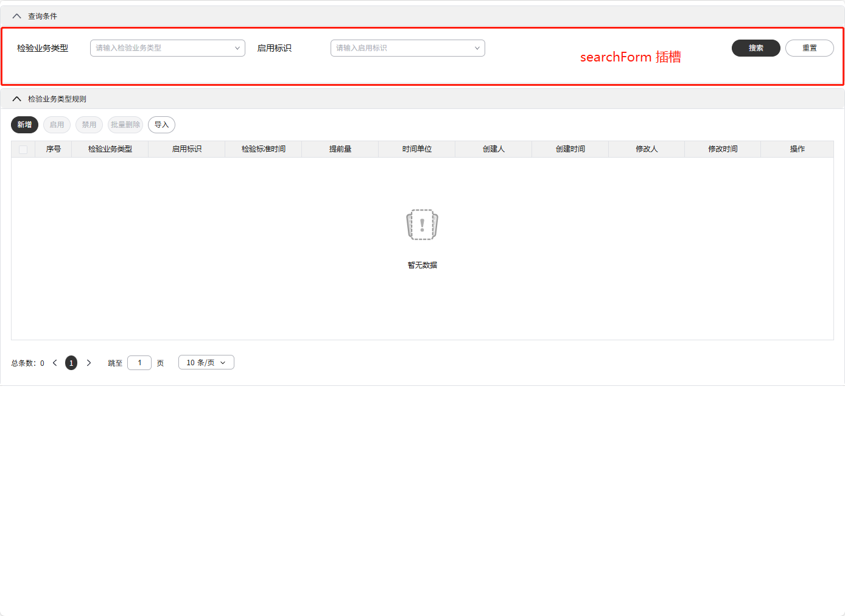Click the previous page arrow
The image size is (845, 616).
click(55, 362)
